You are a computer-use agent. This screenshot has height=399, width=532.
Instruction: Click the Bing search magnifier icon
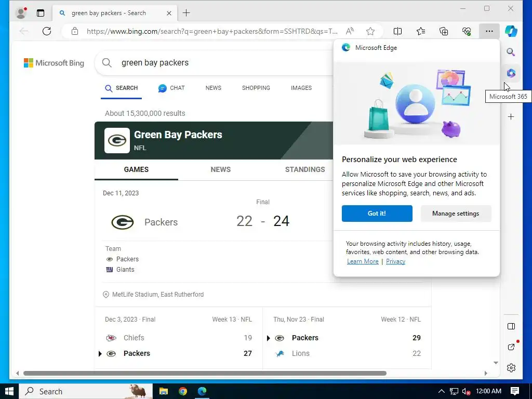pos(107,63)
